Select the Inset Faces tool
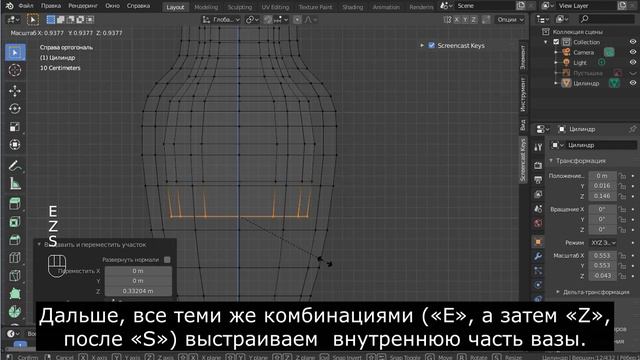 [15, 222]
